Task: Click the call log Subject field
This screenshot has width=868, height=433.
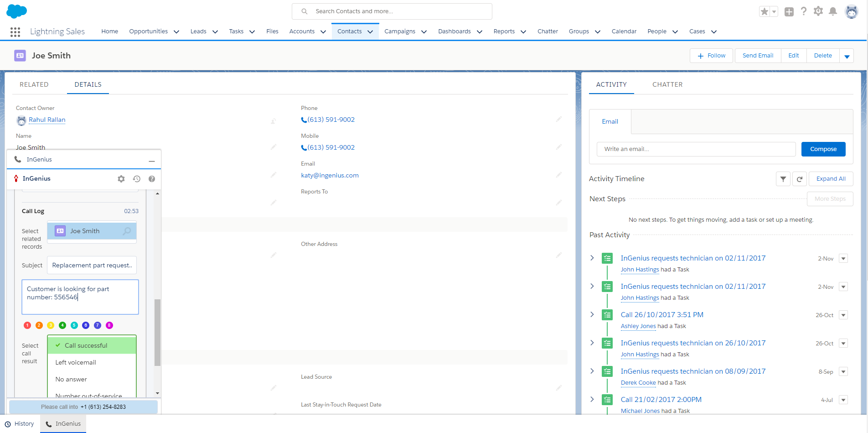Action: 92,266
